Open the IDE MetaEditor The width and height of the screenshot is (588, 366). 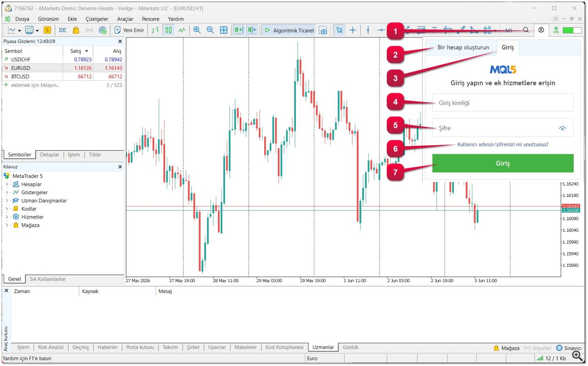click(63, 30)
